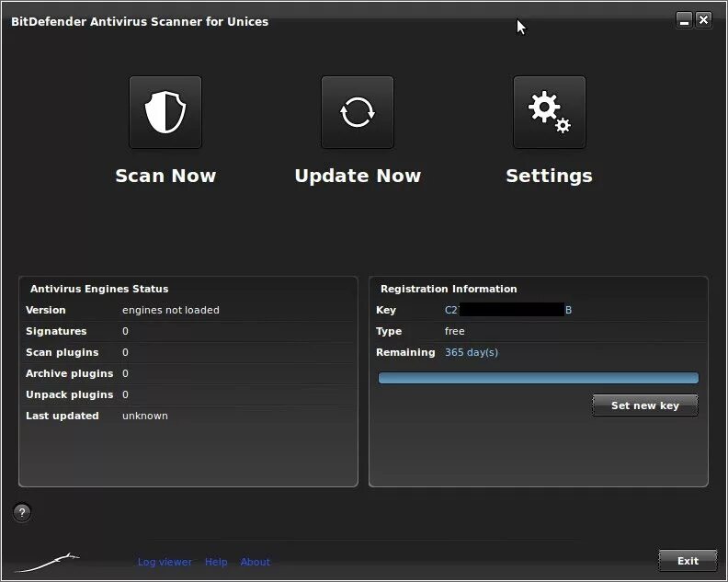Viewport: 728px width, 582px height.
Task: Click the Set new key button
Action: tap(645, 405)
